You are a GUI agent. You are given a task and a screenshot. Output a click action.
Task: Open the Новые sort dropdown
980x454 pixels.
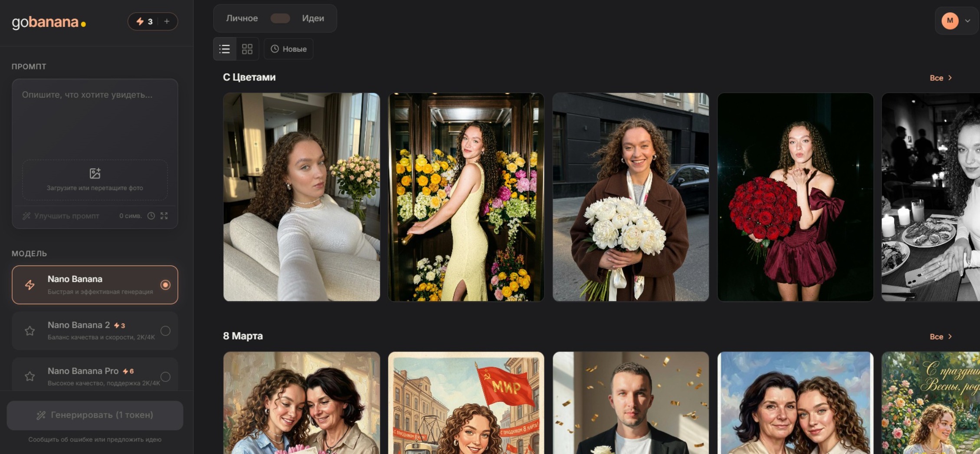pyautogui.click(x=288, y=49)
